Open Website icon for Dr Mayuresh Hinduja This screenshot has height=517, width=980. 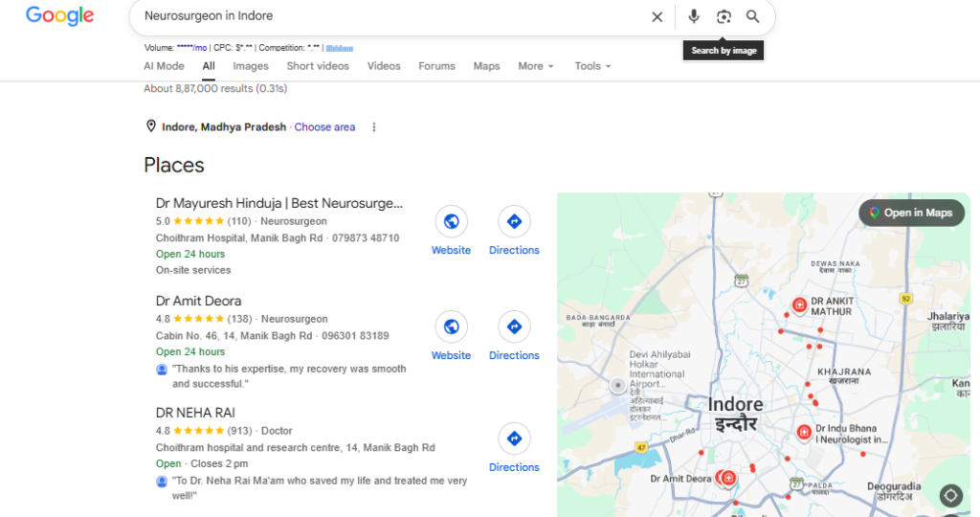(x=452, y=221)
